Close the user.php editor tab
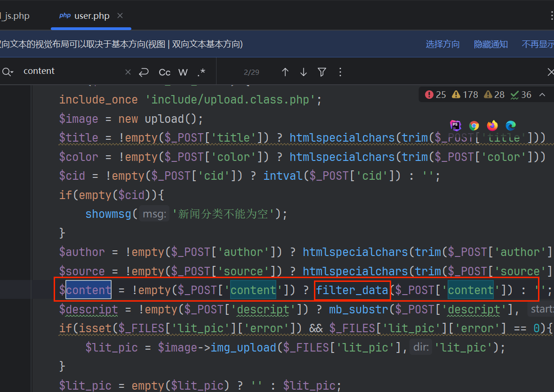This screenshot has width=554, height=392. [x=120, y=16]
